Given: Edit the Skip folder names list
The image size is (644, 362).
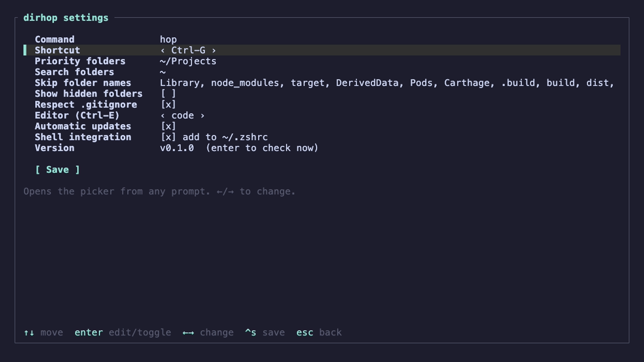Looking at the screenshot, I should [x=387, y=83].
